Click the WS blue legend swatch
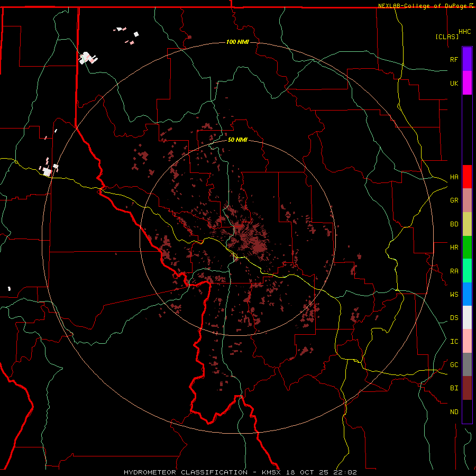The height and width of the screenshot is (476, 476). coord(467,294)
